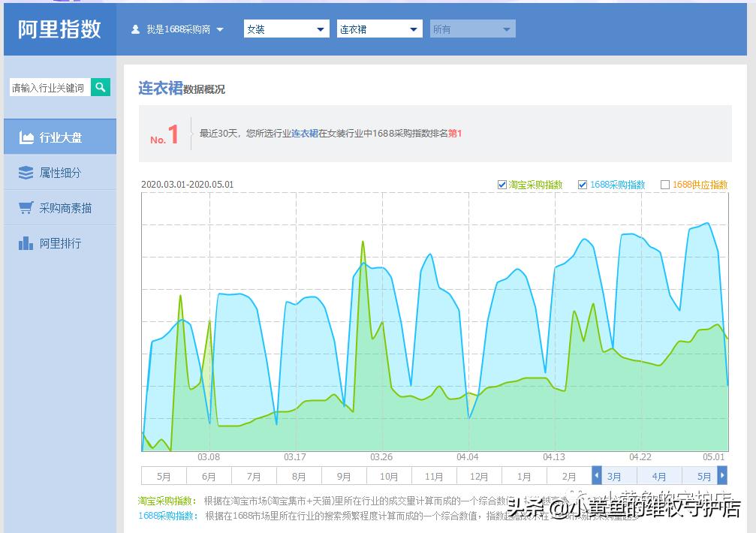The width and height of the screenshot is (756, 533).
Task: Click the 属性细分 layers icon in sidebar
Action: coord(26,173)
